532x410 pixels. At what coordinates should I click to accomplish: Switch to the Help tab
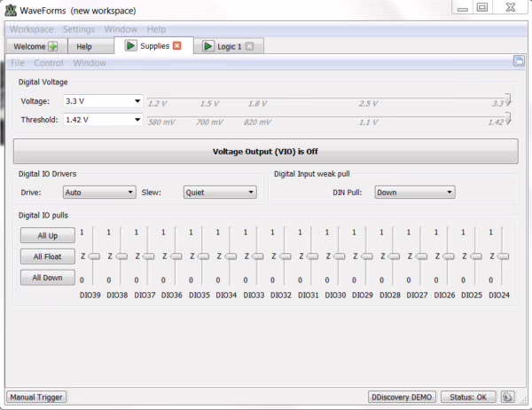[84, 46]
